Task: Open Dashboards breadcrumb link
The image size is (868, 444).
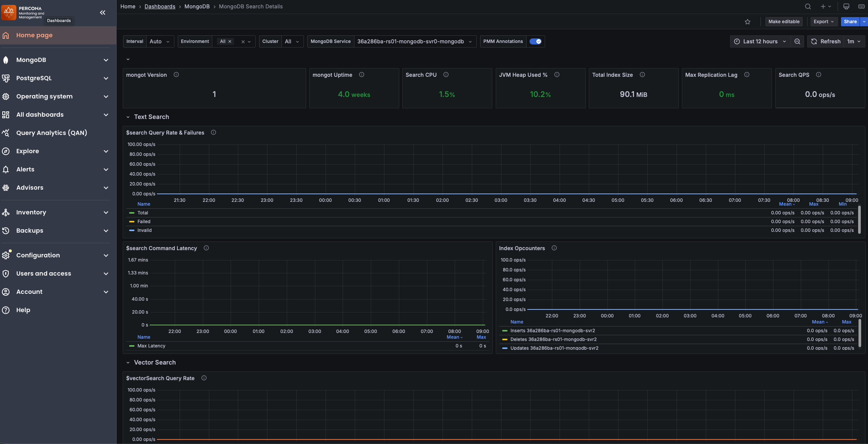Action: click(x=160, y=6)
